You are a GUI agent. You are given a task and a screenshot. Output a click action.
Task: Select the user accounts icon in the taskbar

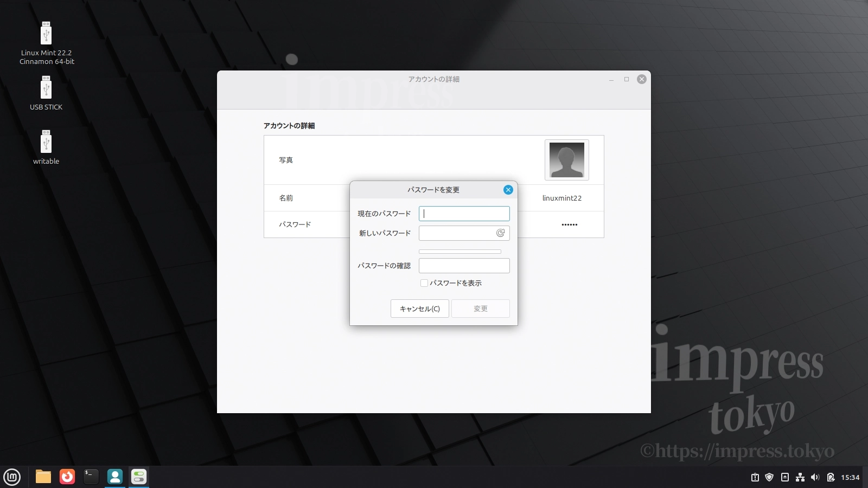(115, 477)
